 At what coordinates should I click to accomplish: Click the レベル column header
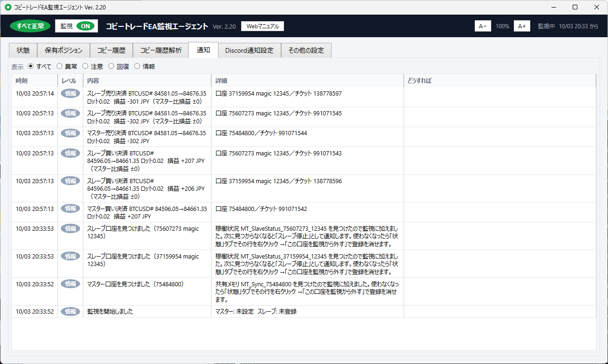70,81
